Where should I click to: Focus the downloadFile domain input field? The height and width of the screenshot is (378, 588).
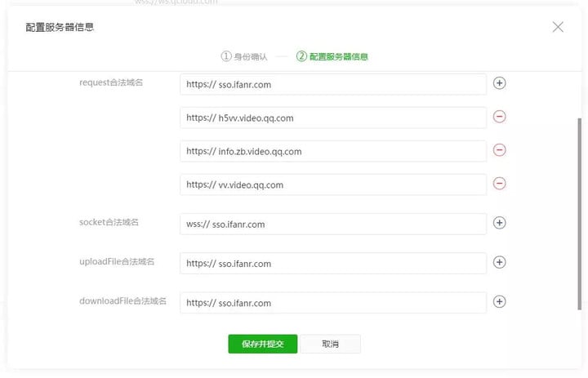(x=333, y=303)
